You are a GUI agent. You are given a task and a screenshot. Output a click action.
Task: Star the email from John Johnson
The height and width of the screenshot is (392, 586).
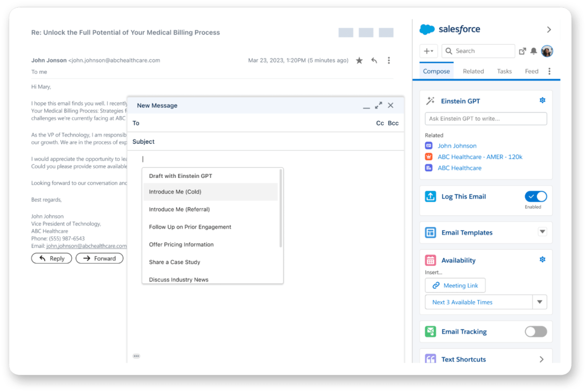[x=359, y=60]
